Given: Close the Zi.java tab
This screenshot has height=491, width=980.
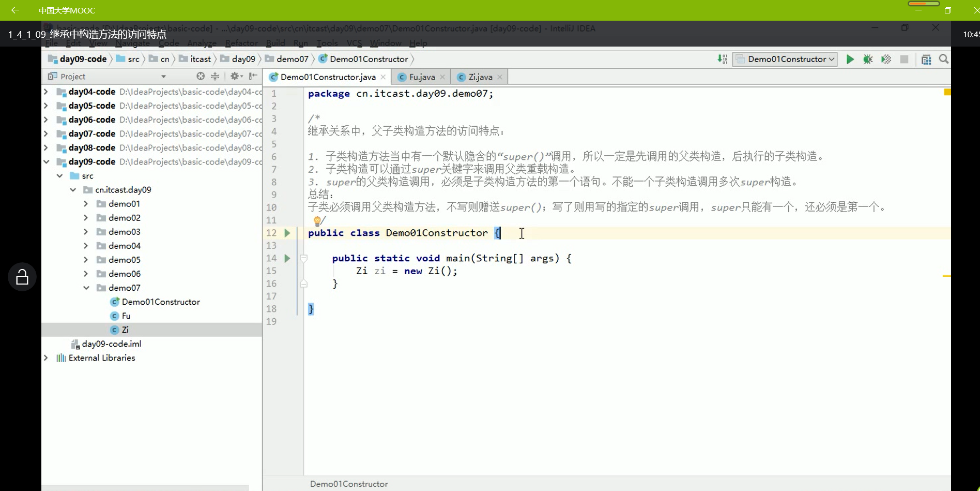Looking at the screenshot, I should [x=500, y=77].
